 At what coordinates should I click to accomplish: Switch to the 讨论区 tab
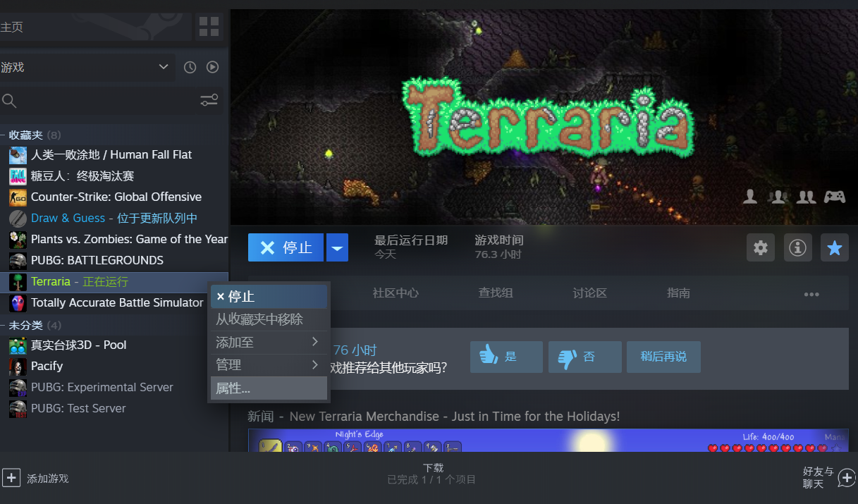pos(589,293)
